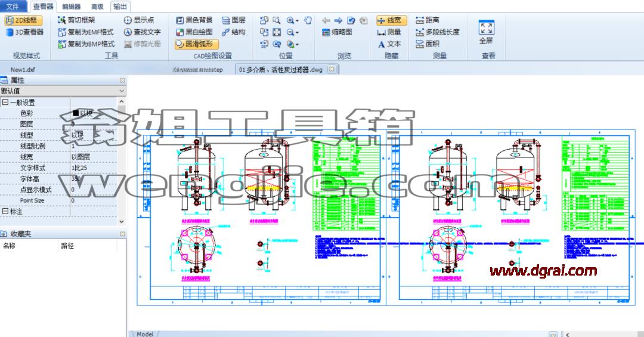
Task: Click the 线型比例 value field
Action: point(94,146)
